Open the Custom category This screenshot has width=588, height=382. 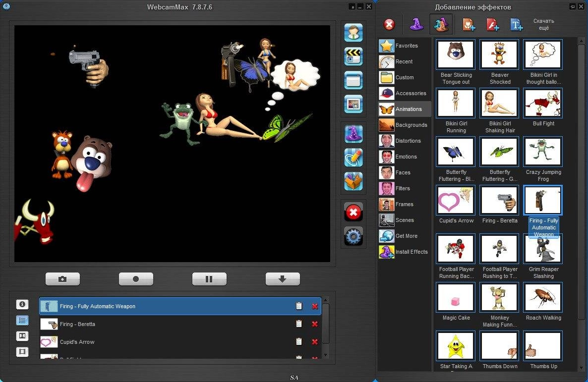(405, 77)
